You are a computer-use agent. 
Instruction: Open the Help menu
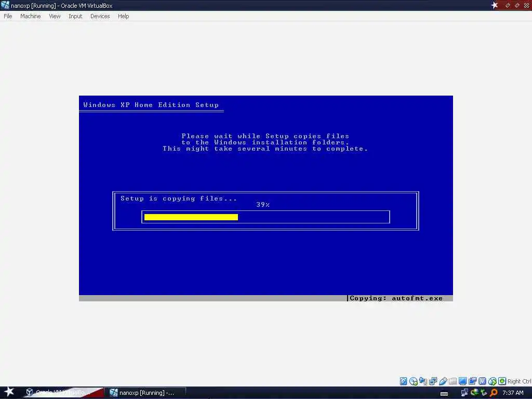(123, 16)
